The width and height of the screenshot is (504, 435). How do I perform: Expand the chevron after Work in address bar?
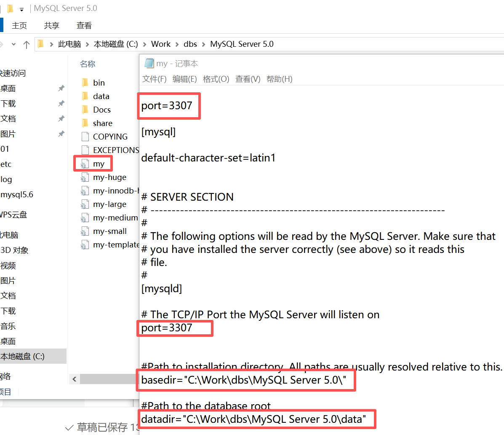[177, 44]
